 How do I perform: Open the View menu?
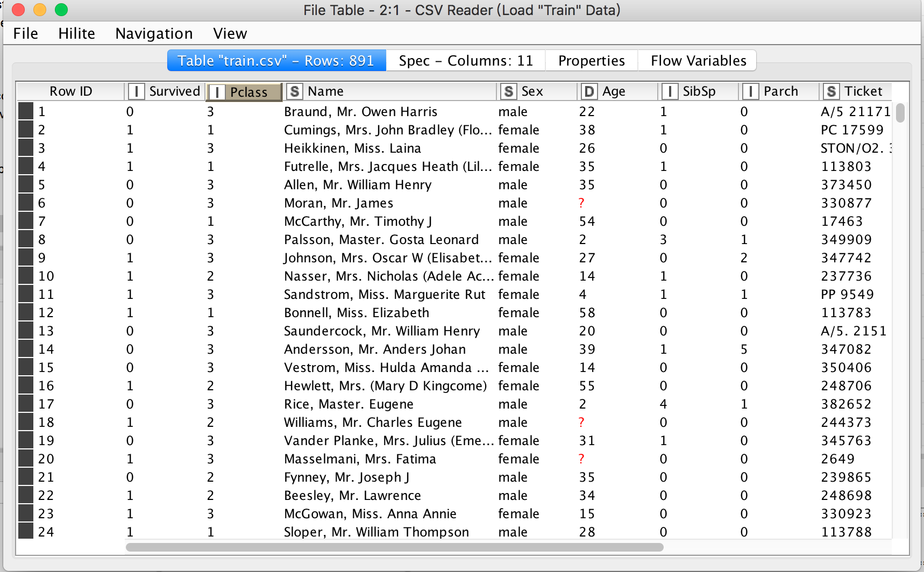(230, 33)
